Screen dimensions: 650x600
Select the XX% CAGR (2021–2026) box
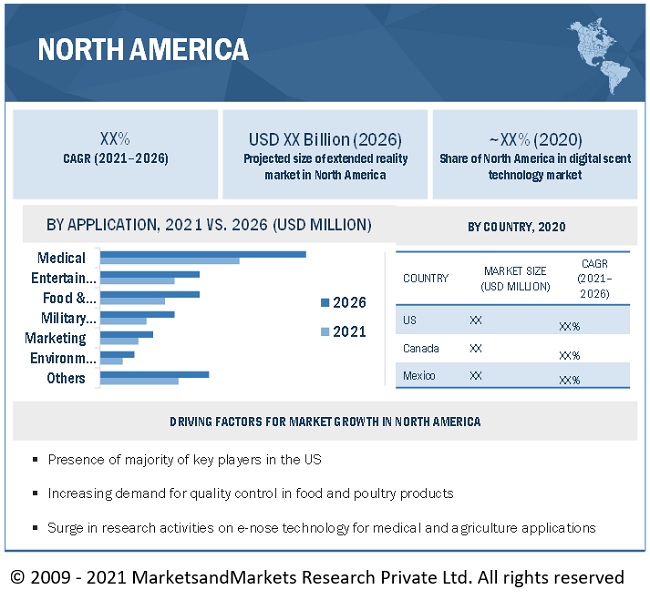click(115, 153)
